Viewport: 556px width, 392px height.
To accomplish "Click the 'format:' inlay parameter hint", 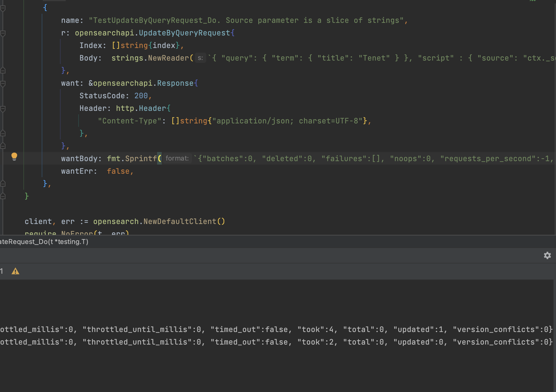I will click(x=177, y=158).
